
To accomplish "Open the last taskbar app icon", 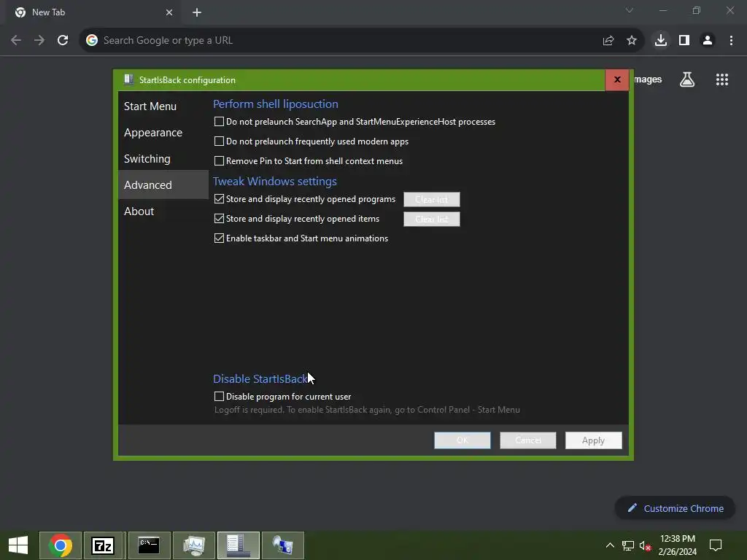I will [x=283, y=545].
